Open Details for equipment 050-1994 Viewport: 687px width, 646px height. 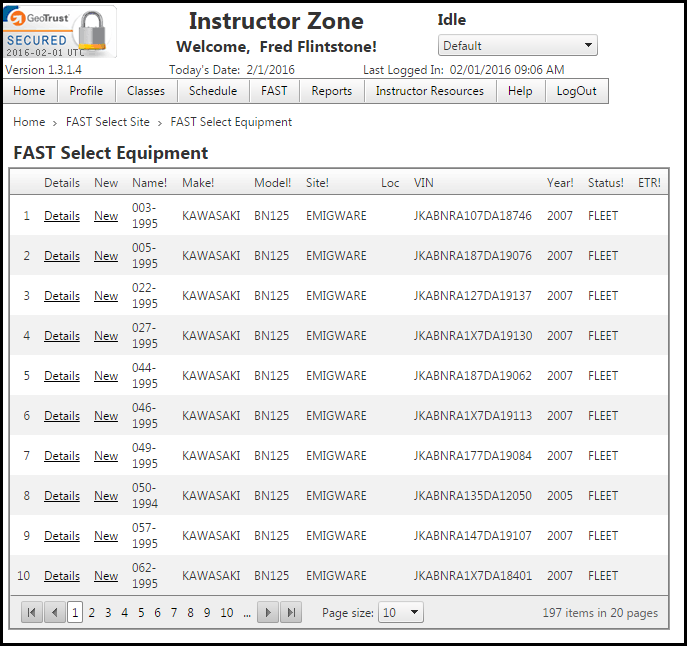coord(62,496)
